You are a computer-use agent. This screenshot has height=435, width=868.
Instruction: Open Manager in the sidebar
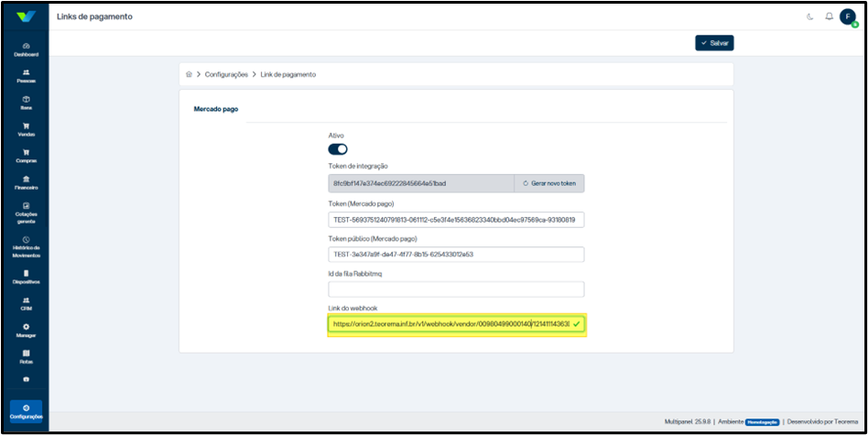coord(26,331)
